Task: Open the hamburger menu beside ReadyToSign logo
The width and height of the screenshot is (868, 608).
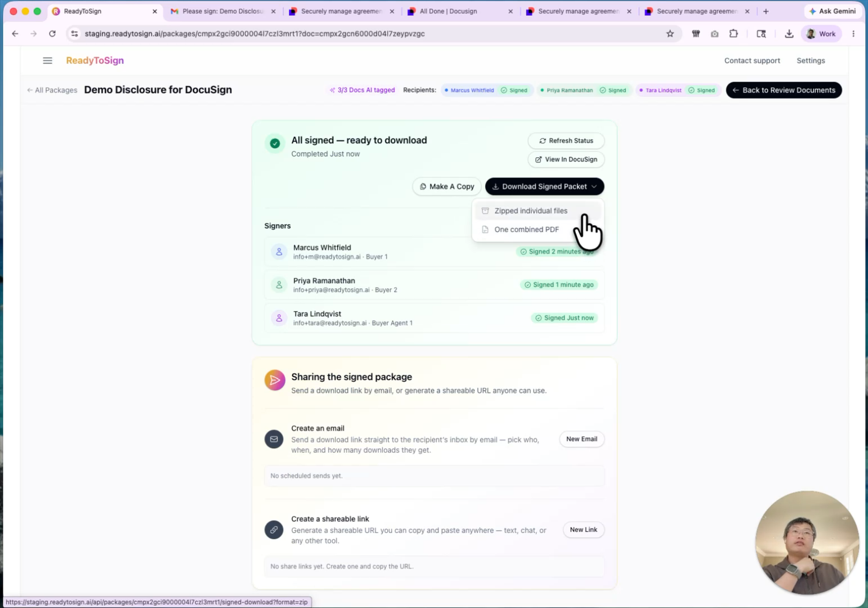Action: click(x=47, y=60)
